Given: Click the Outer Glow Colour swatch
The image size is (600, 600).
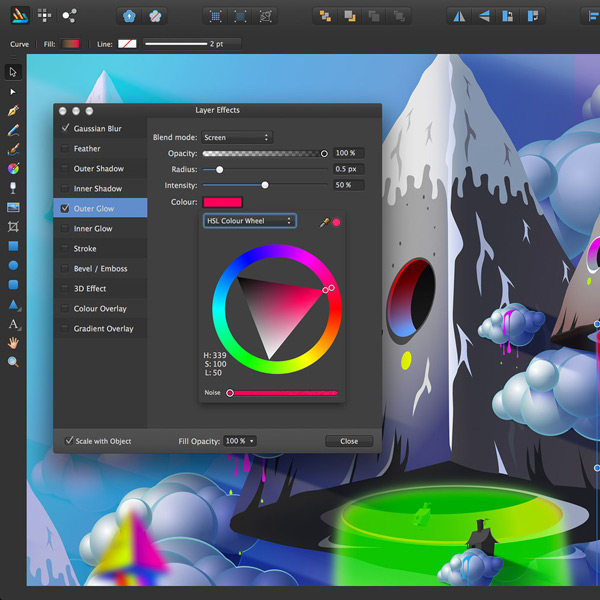Looking at the screenshot, I should coord(222,202).
